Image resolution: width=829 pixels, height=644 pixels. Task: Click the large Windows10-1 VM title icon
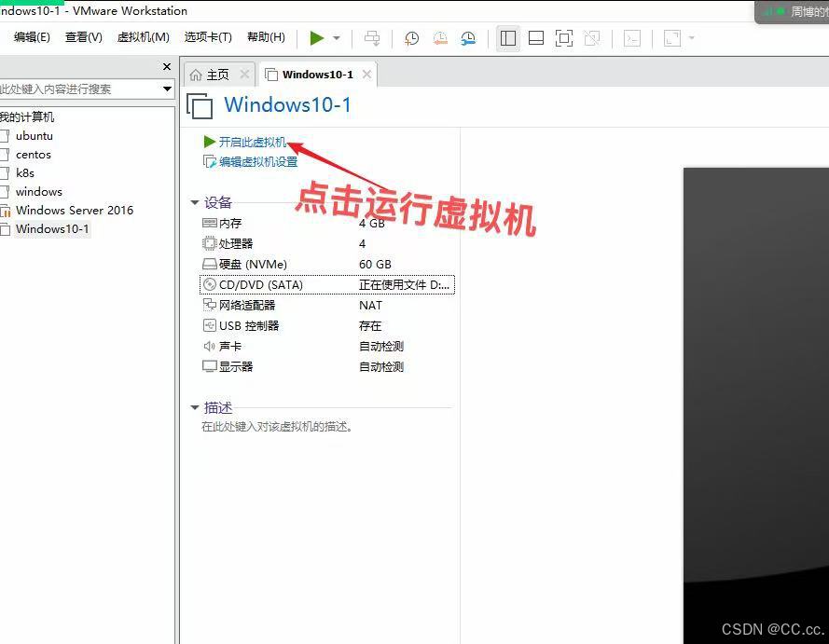click(200, 105)
